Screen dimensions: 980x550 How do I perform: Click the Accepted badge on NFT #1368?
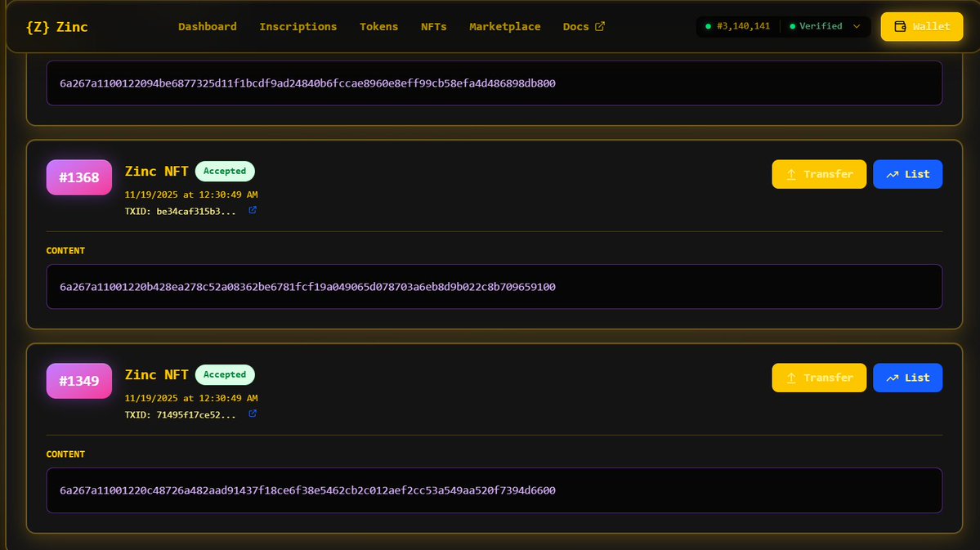[225, 171]
